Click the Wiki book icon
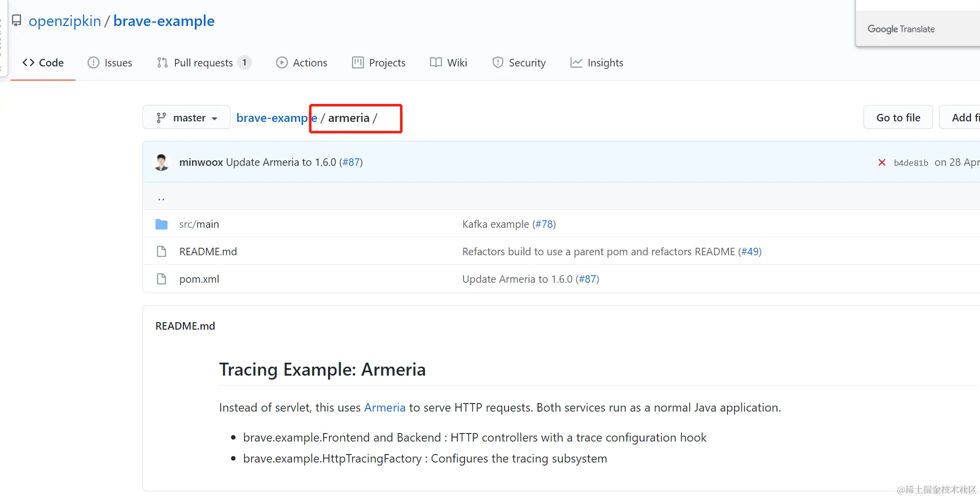 pyautogui.click(x=436, y=62)
